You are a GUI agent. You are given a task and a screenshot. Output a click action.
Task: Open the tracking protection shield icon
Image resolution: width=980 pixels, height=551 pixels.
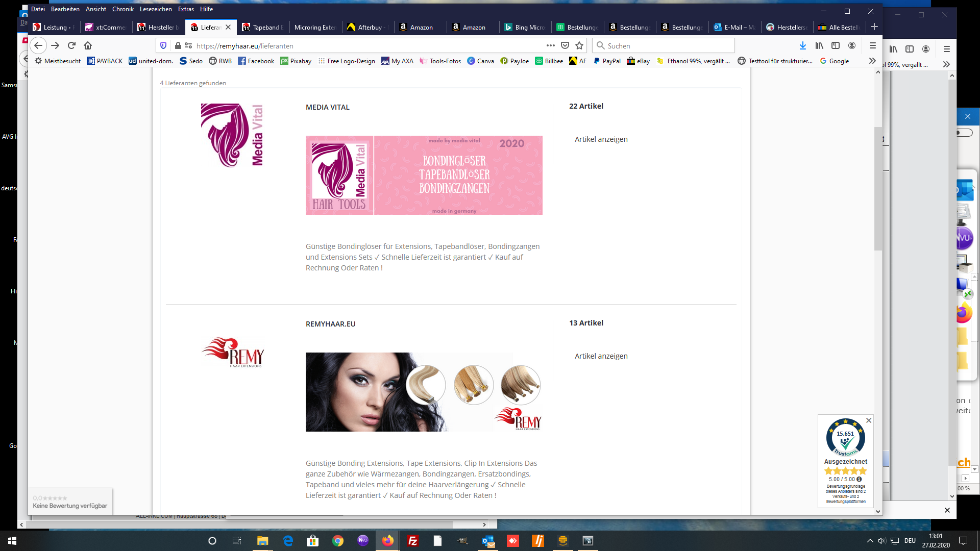163,45
